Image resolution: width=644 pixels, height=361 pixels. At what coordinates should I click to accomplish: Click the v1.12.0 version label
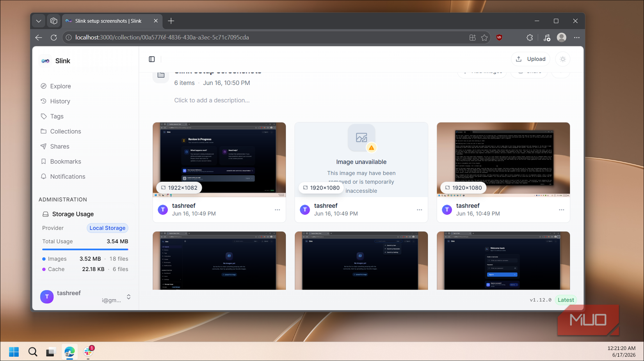point(540,300)
